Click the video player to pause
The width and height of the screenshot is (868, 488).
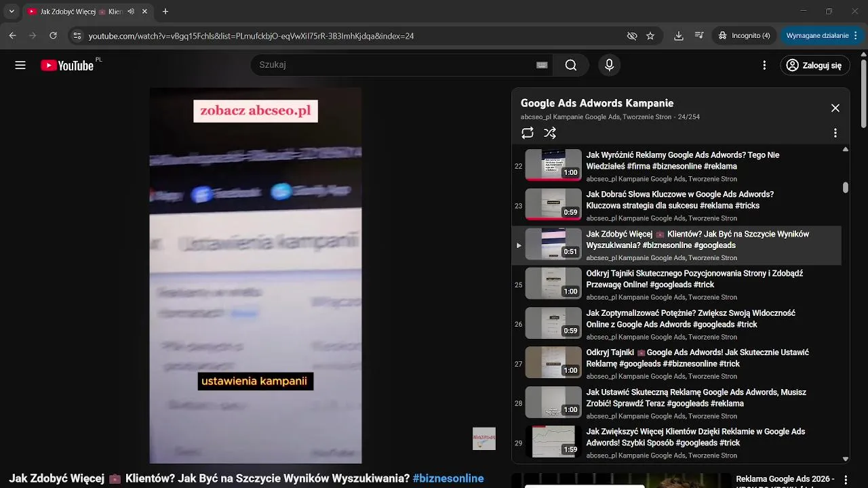[x=256, y=275]
